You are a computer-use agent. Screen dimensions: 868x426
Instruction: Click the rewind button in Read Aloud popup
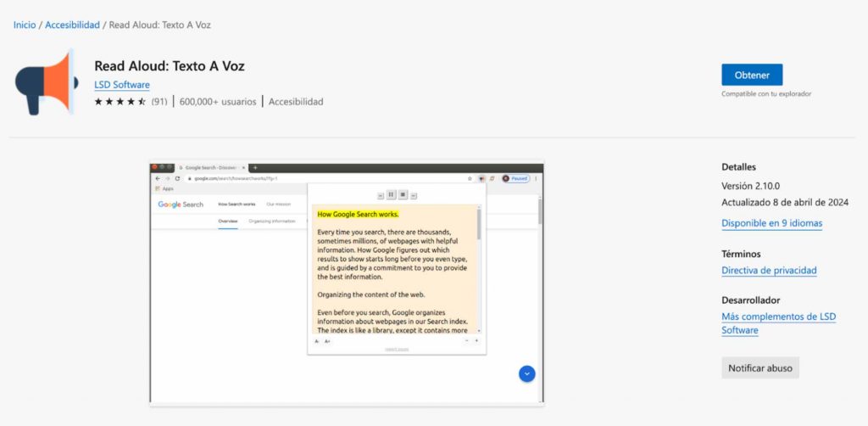coord(381,195)
